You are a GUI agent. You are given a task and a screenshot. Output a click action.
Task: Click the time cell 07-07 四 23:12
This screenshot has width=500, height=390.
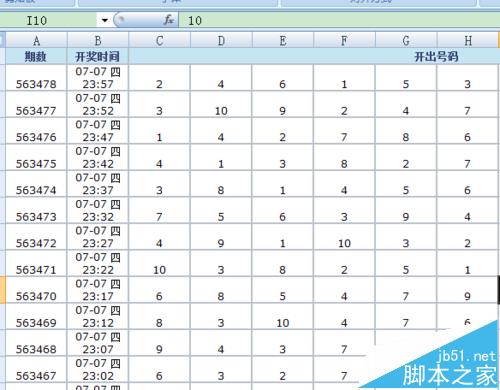pyautogui.click(x=98, y=316)
